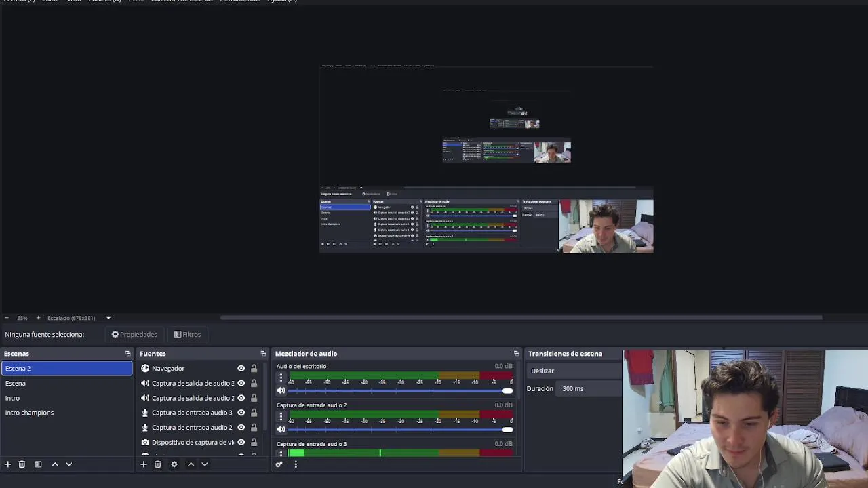Viewport: 868px width, 488px height.
Task: Hide Captura de entrada audio 2 source
Action: [241, 428]
